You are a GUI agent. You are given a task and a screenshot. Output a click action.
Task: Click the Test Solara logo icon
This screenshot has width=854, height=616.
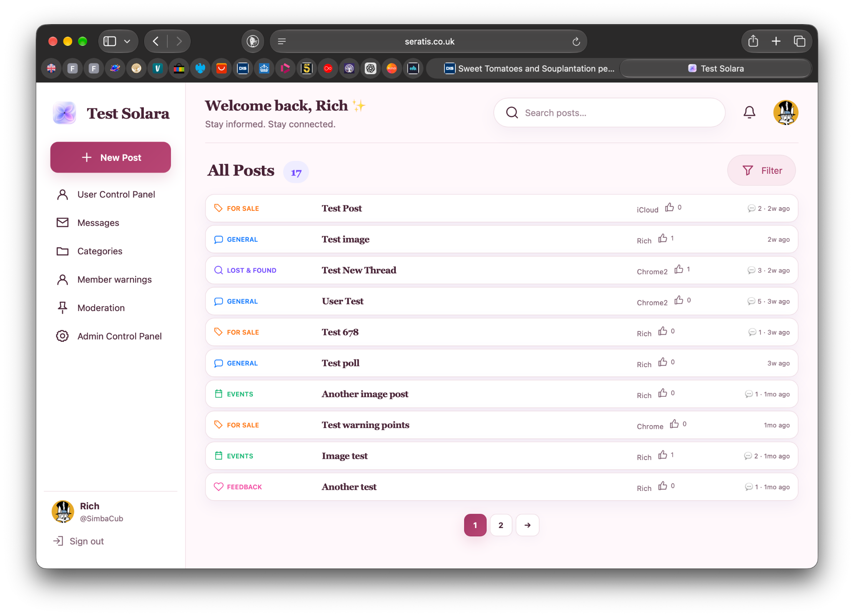65,113
